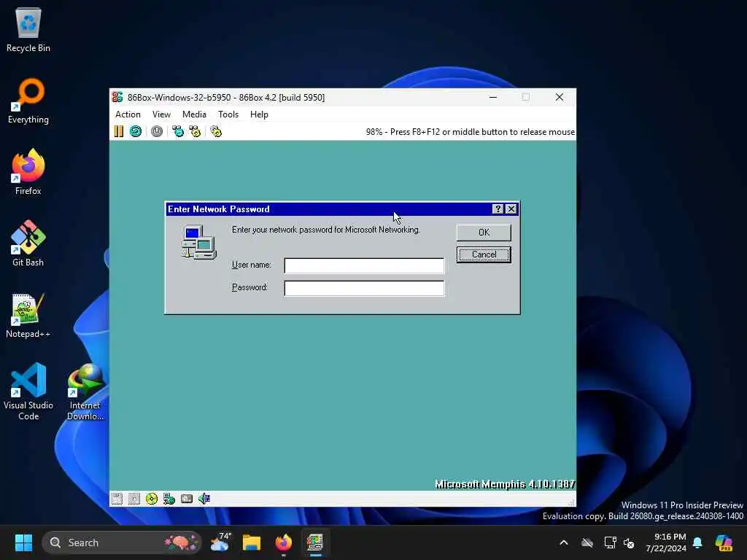This screenshot has height=560, width=747.
Task: Focus the User name field
Action: (x=364, y=265)
